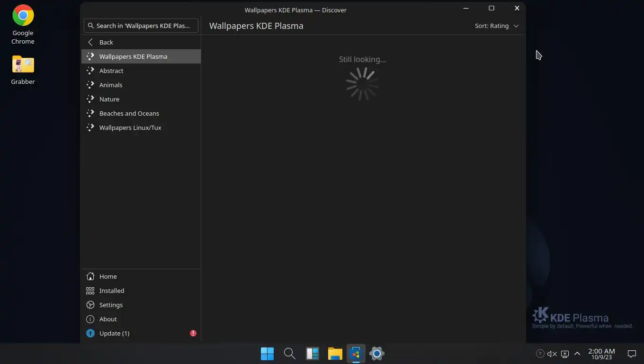The width and height of the screenshot is (644, 364).
Task: Close the Discover window
Action: (517, 9)
